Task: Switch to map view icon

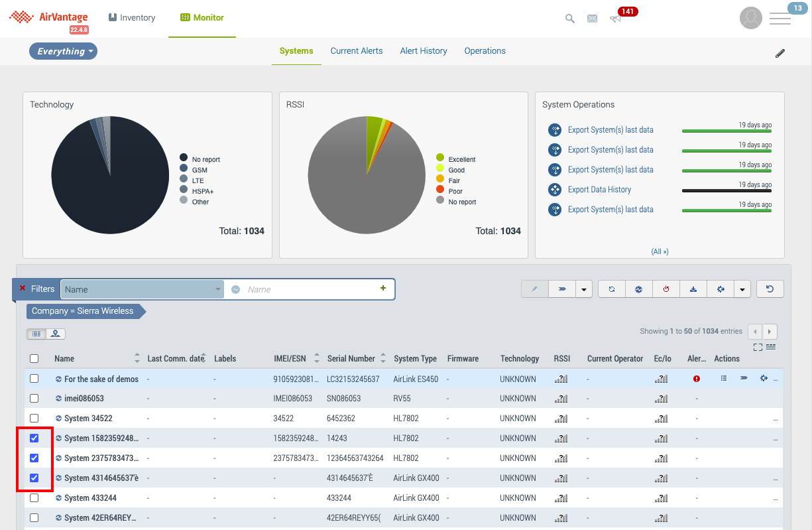Action: tap(56, 334)
